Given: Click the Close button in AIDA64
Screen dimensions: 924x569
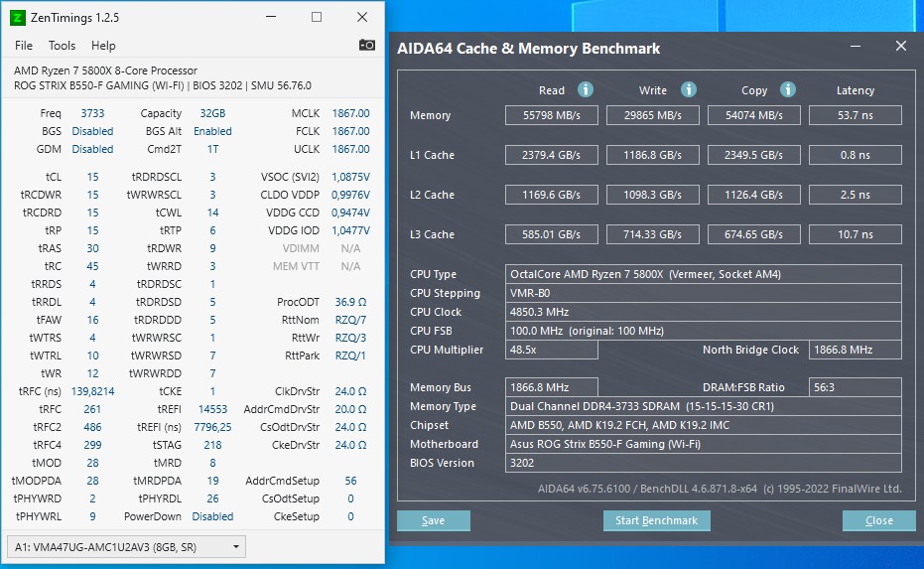Looking at the screenshot, I should pyautogui.click(x=878, y=520).
